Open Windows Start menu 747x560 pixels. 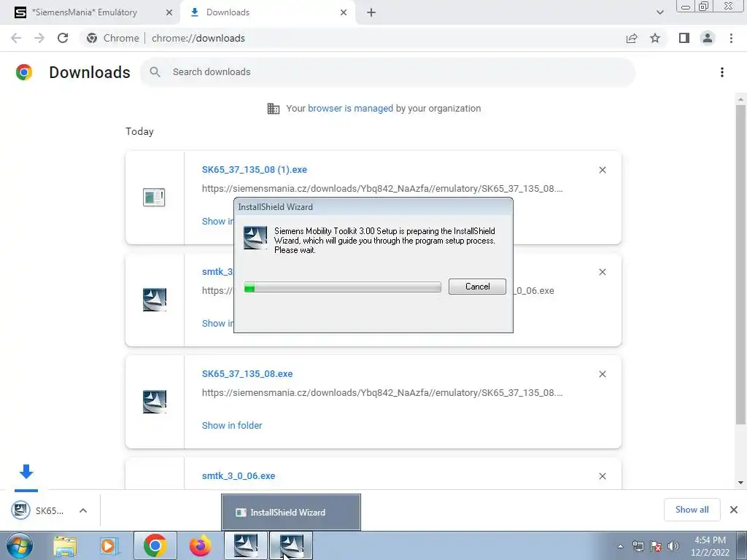[x=20, y=545]
